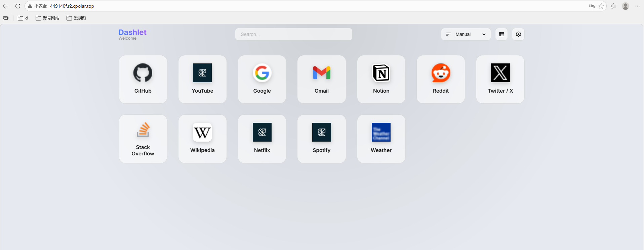Screen dimensions: 644x250
Task: Open the Stack Overflow shortcut
Action: pyautogui.click(x=143, y=139)
